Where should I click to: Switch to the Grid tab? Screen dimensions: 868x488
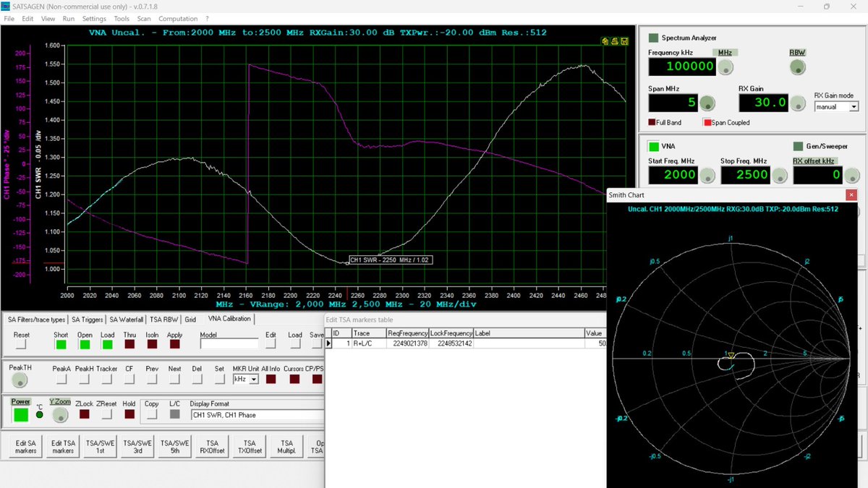[x=190, y=320]
